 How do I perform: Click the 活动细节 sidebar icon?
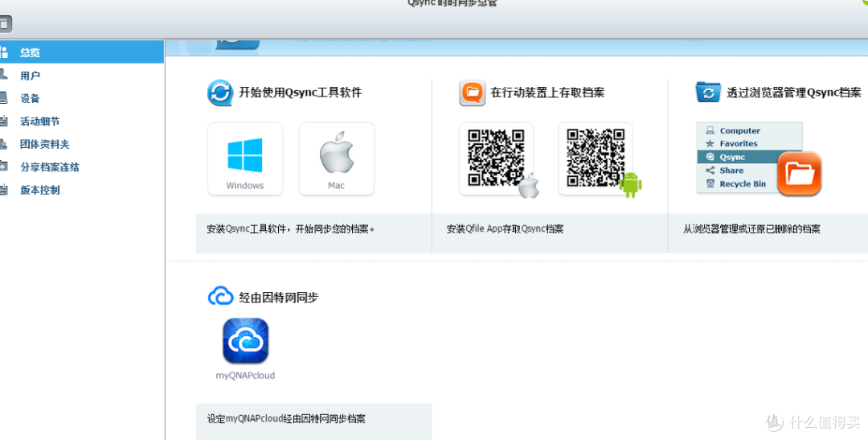tap(3, 121)
